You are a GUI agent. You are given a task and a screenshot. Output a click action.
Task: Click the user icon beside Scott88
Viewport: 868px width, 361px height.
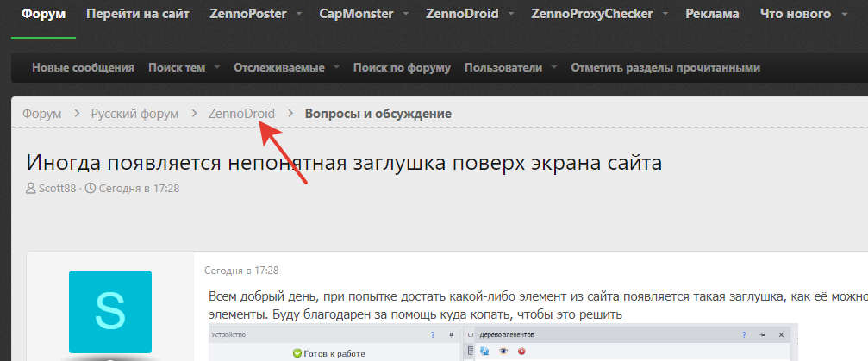[x=31, y=188]
